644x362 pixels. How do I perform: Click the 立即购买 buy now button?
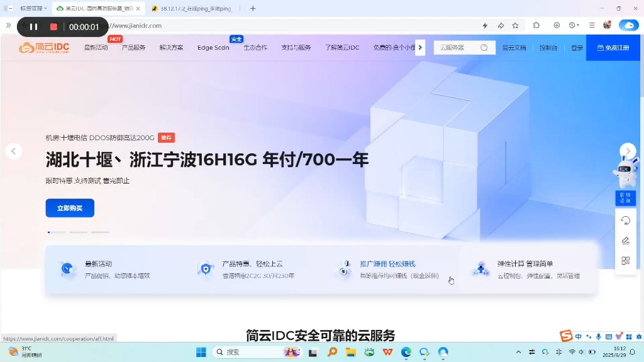[x=70, y=208]
